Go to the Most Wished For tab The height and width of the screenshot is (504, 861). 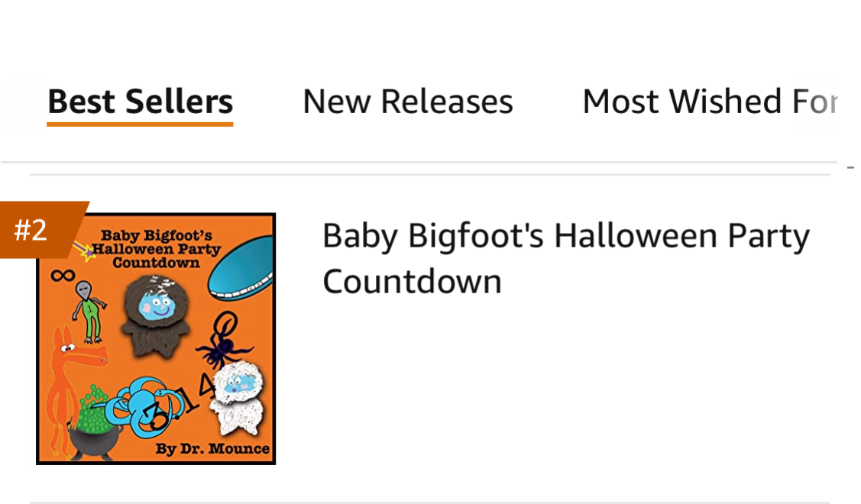(710, 102)
